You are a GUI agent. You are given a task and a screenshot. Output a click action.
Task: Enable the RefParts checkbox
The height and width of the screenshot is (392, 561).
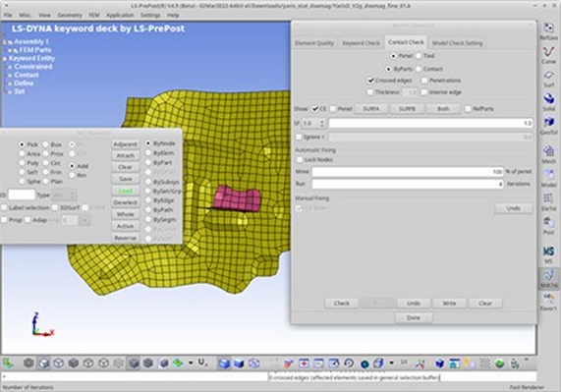pyautogui.click(x=468, y=108)
